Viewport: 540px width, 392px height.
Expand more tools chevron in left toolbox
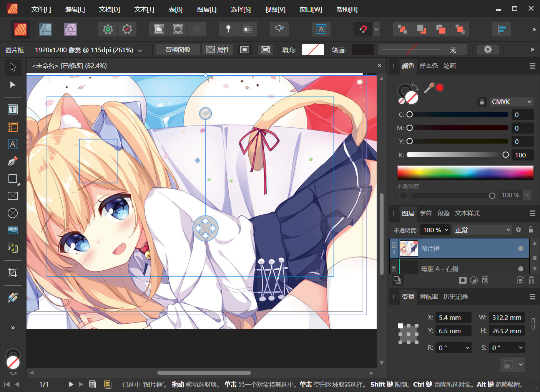pyautogui.click(x=13, y=327)
